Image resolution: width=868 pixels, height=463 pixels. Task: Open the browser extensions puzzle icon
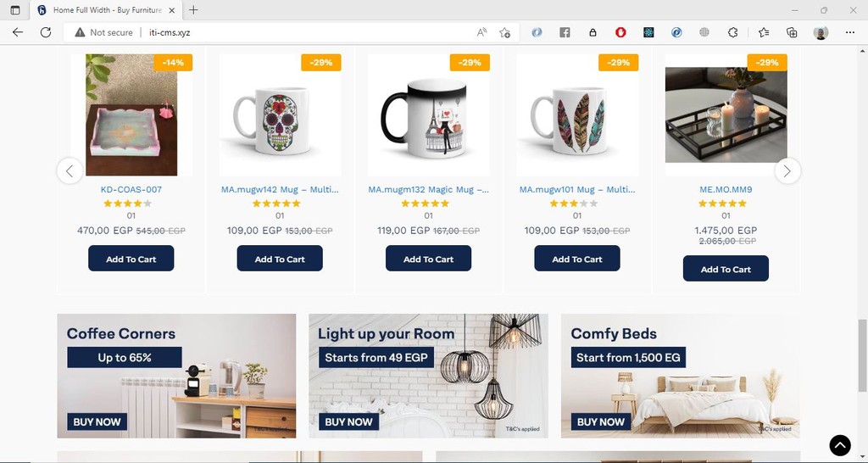pos(733,32)
